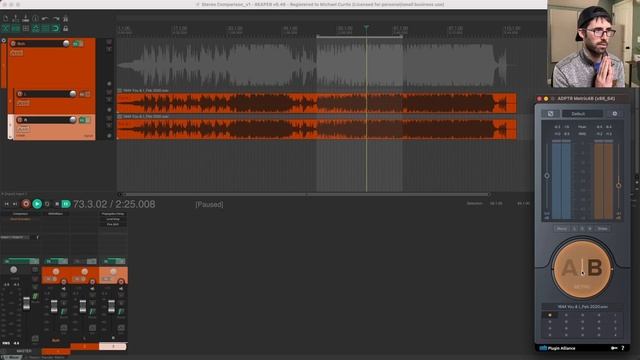Viewport: 640px width, 360px height.
Task: Open MetricAB help question mark
Action: (x=622, y=348)
